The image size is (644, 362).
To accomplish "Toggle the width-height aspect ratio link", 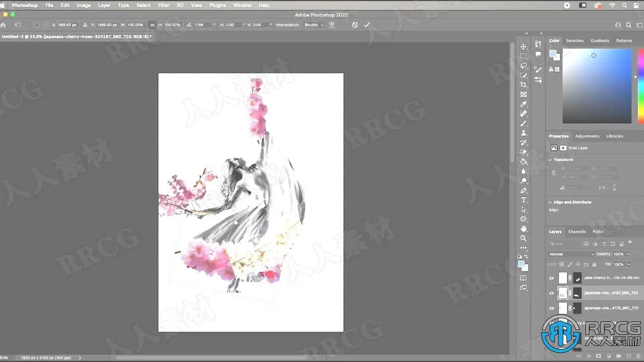I will pyautogui.click(x=152, y=25).
